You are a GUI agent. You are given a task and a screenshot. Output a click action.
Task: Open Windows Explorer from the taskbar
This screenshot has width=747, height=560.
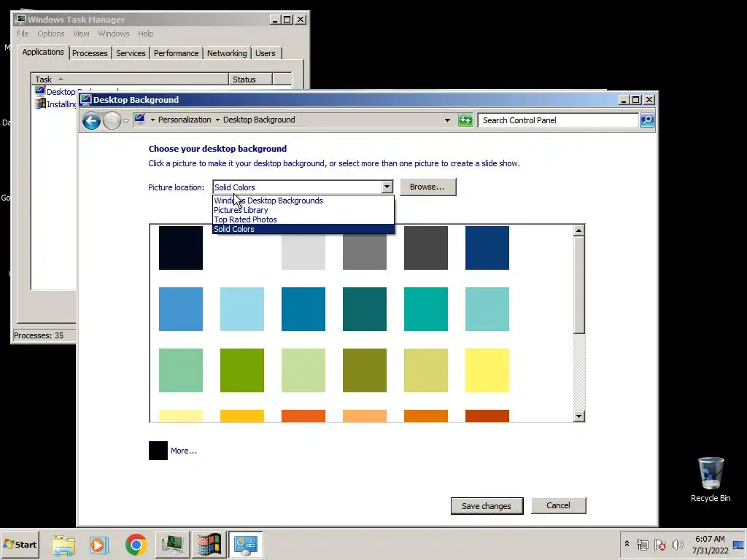(63, 545)
